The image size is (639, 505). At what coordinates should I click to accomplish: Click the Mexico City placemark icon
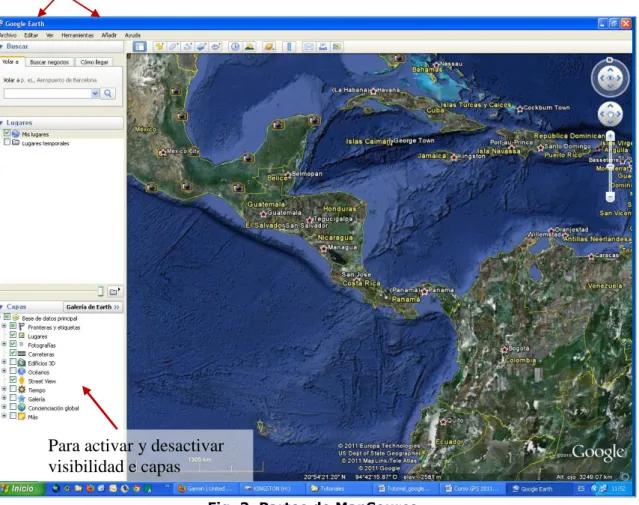pyautogui.click(x=163, y=152)
